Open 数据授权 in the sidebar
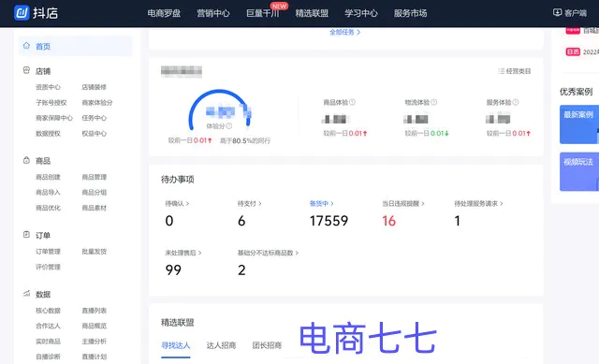This screenshot has height=364, width=599. pyautogui.click(x=48, y=133)
